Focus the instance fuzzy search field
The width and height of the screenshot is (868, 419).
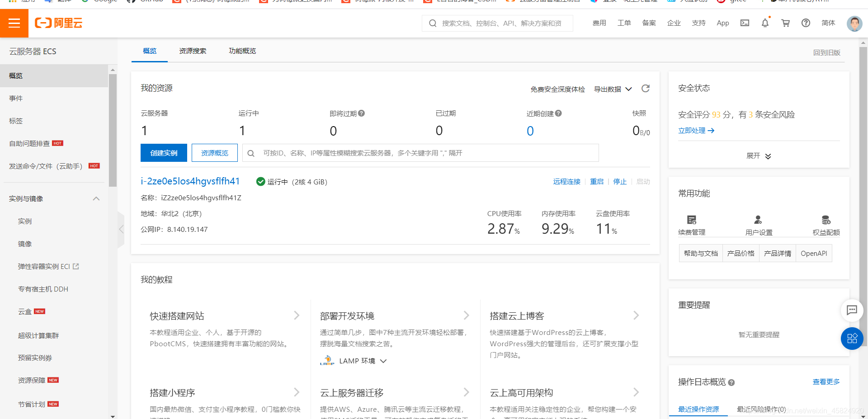tap(420, 153)
